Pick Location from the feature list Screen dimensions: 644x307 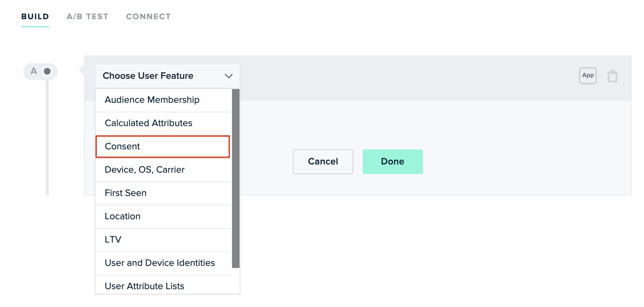[x=122, y=216]
